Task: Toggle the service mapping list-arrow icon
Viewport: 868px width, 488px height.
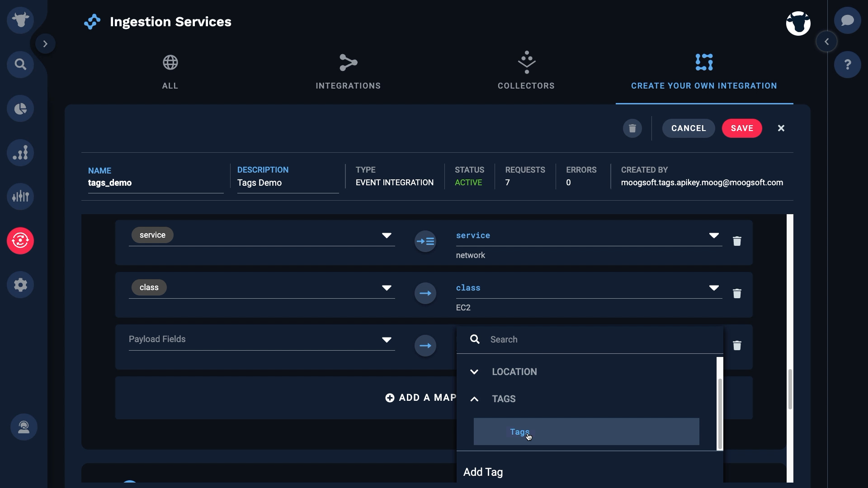Action: 425,241
